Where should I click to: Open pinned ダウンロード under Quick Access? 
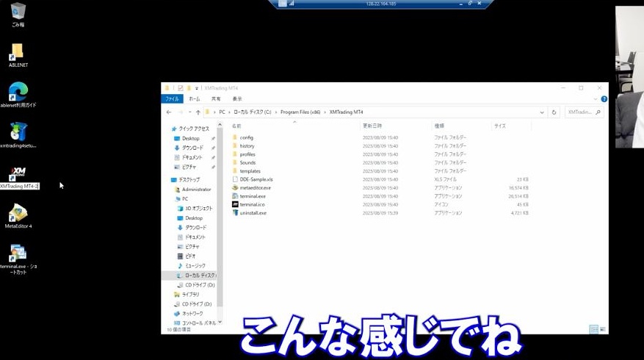click(x=192, y=148)
